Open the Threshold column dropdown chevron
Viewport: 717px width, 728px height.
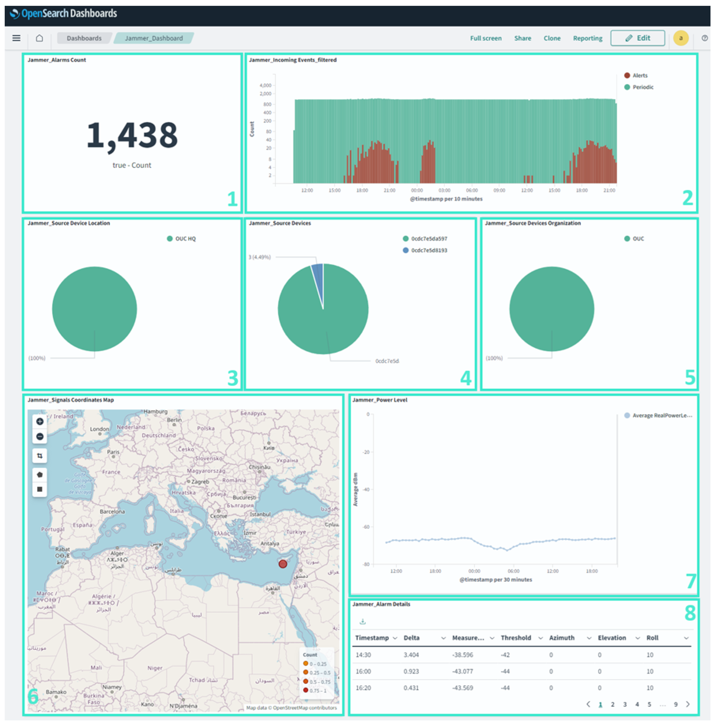[x=540, y=638]
